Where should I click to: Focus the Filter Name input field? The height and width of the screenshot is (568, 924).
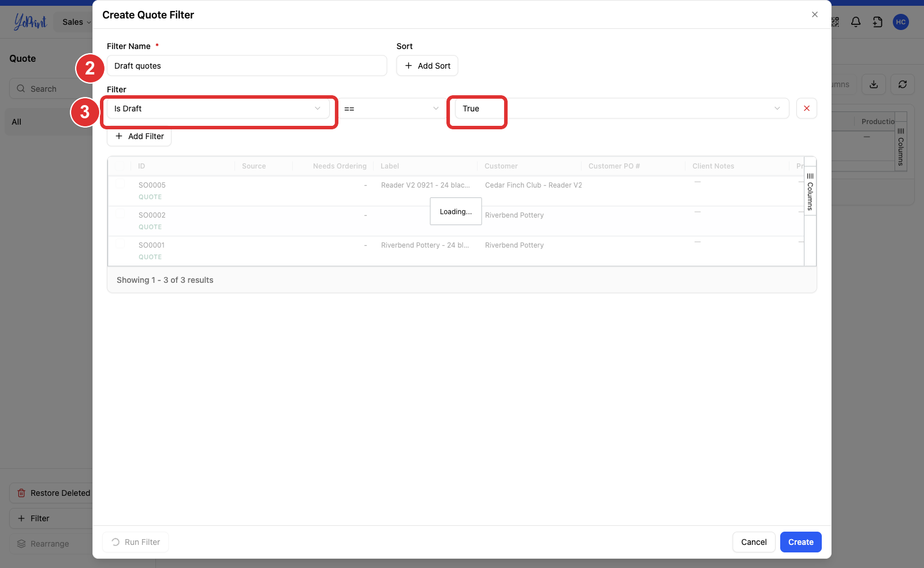[x=247, y=66]
